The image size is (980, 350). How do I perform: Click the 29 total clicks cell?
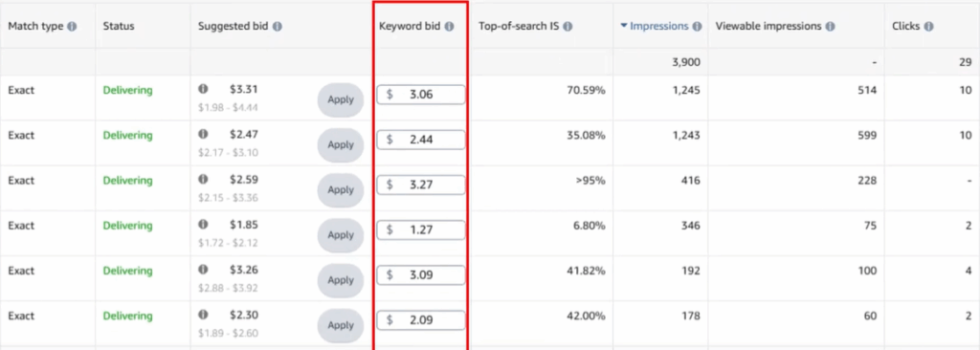966,62
